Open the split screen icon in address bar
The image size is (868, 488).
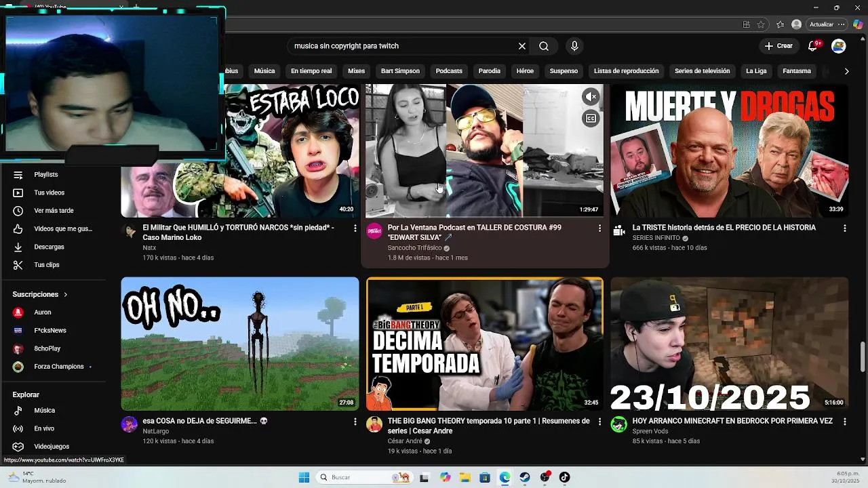click(x=746, y=24)
